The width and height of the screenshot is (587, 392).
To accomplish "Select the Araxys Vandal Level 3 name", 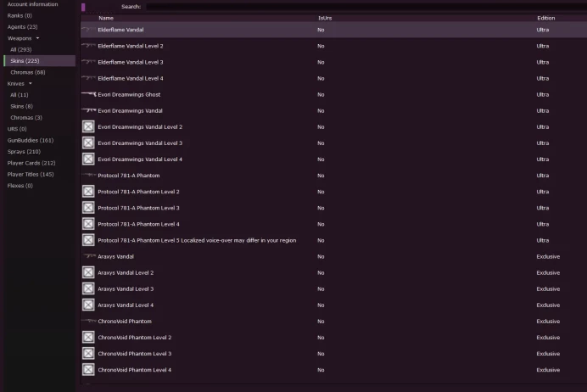I will click(x=126, y=288).
